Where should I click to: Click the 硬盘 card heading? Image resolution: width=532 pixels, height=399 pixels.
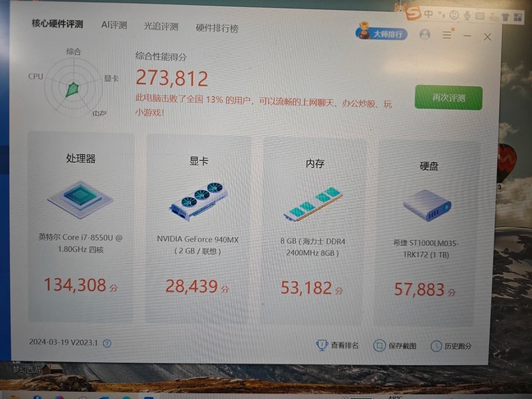click(429, 166)
